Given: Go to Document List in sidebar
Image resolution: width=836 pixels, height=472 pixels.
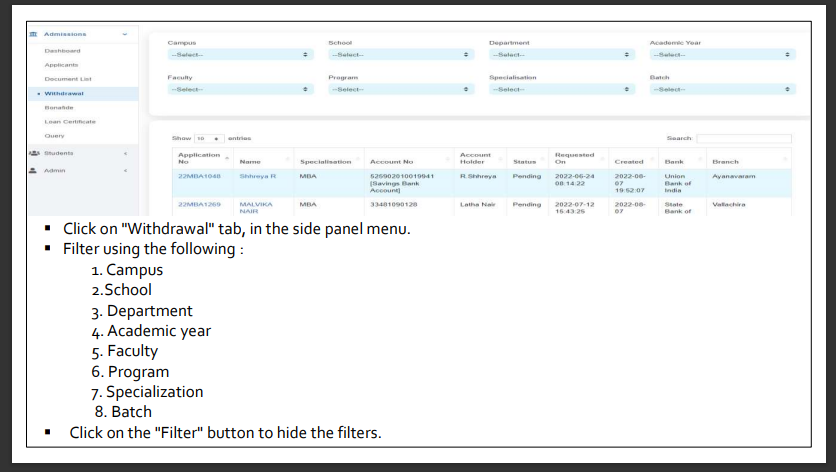Looking at the screenshot, I should click(x=68, y=78).
